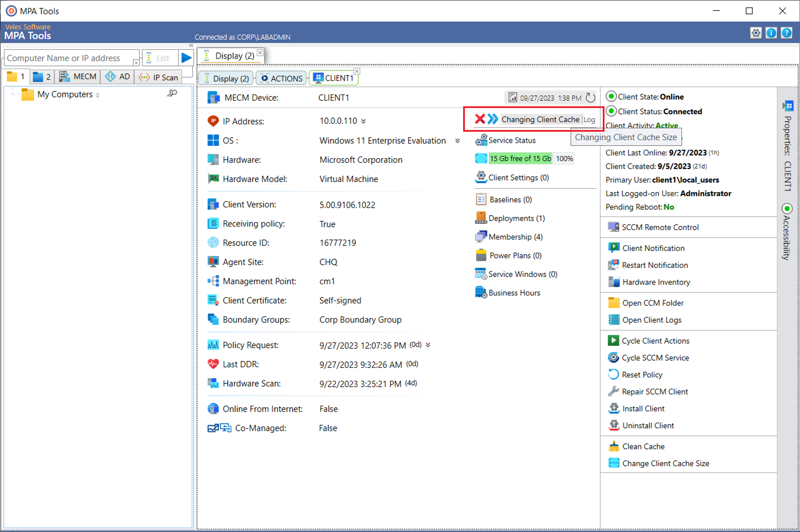
Task: Click the SCCM Remote Control icon
Action: point(613,227)
